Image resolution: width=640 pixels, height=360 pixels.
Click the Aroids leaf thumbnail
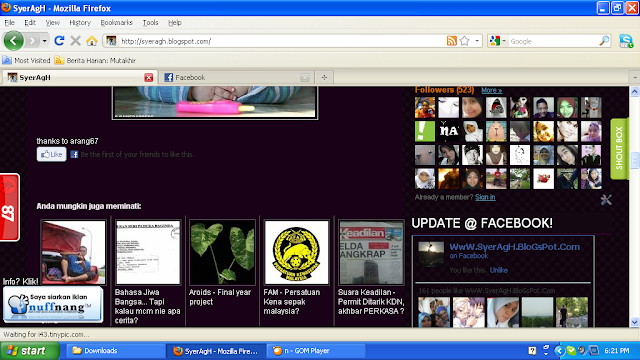pyautogui.click(x=222, y=252)
